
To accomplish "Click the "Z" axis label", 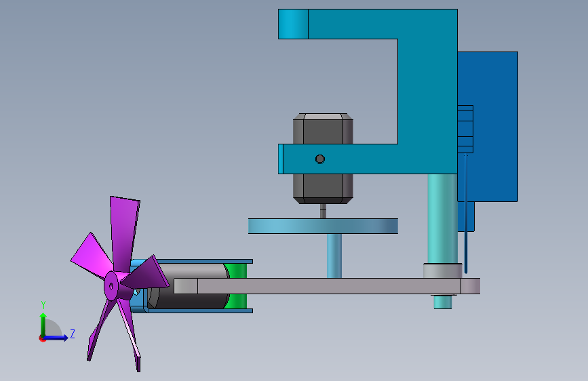I will click(x=73, y=334).
